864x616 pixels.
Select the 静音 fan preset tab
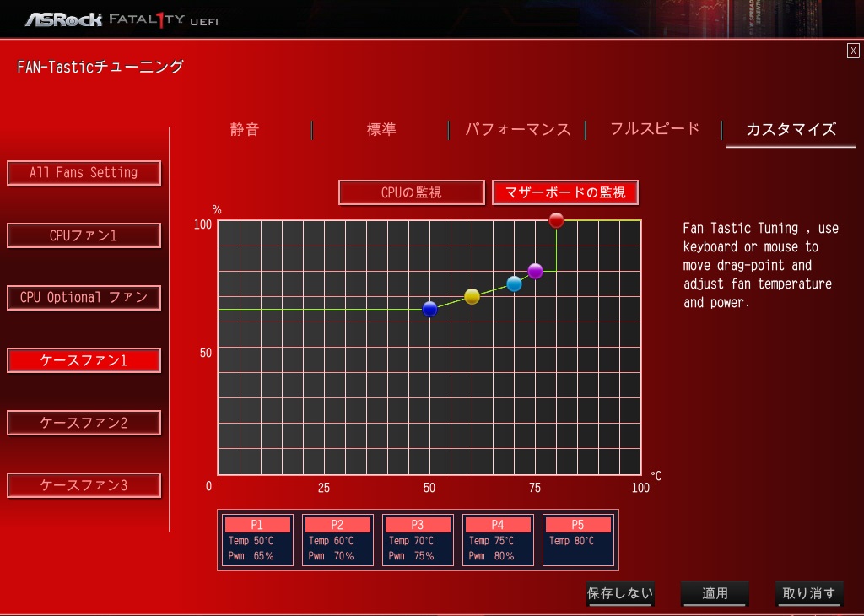point(244,129)
